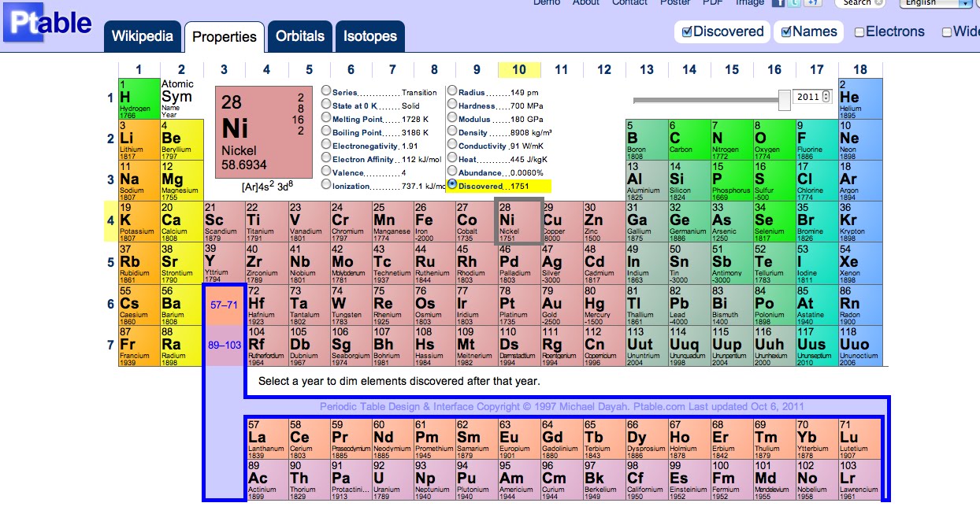Choose the Radius radio button
This screenshot has height=514, width=980.
(452, 91)
